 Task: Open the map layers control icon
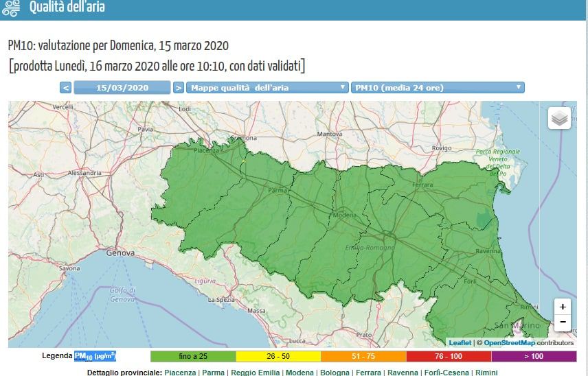point(559,118)
